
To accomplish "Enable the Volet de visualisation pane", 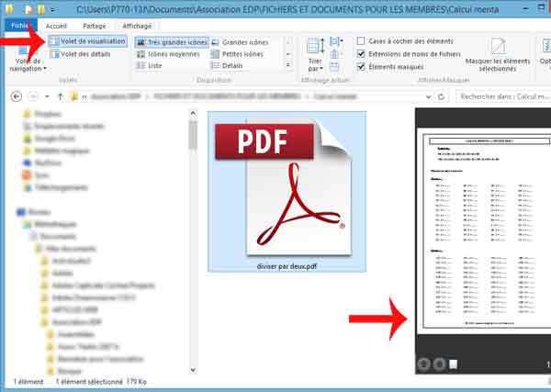I will [x=87, y=41].
